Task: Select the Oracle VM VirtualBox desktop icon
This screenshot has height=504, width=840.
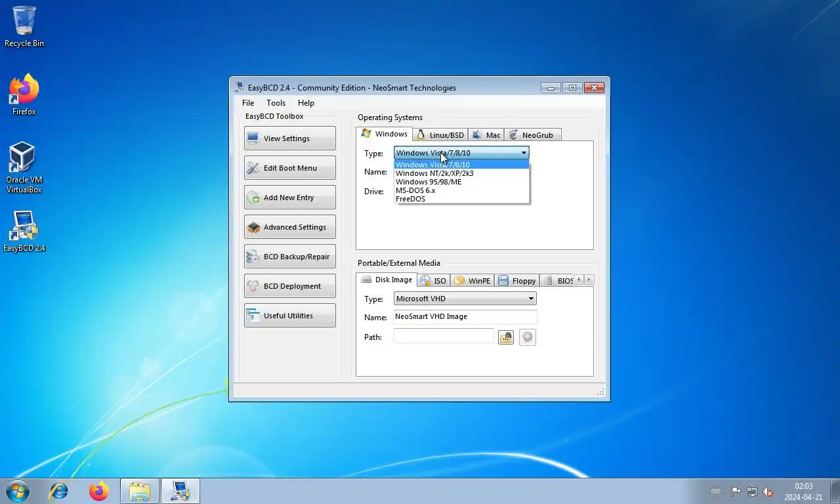Action: pyautogui.click(x=24, y=168)
